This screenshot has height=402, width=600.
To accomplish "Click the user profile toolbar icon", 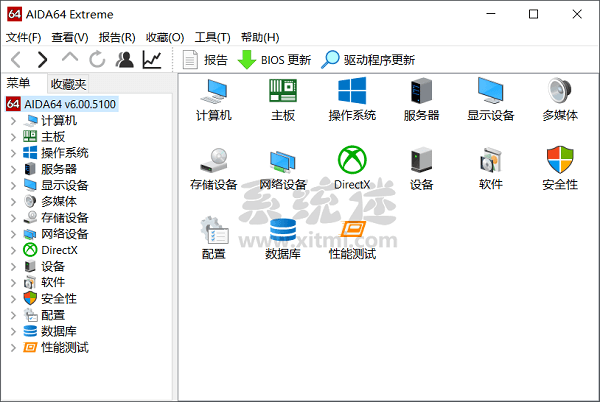I will tap(125, 60).
